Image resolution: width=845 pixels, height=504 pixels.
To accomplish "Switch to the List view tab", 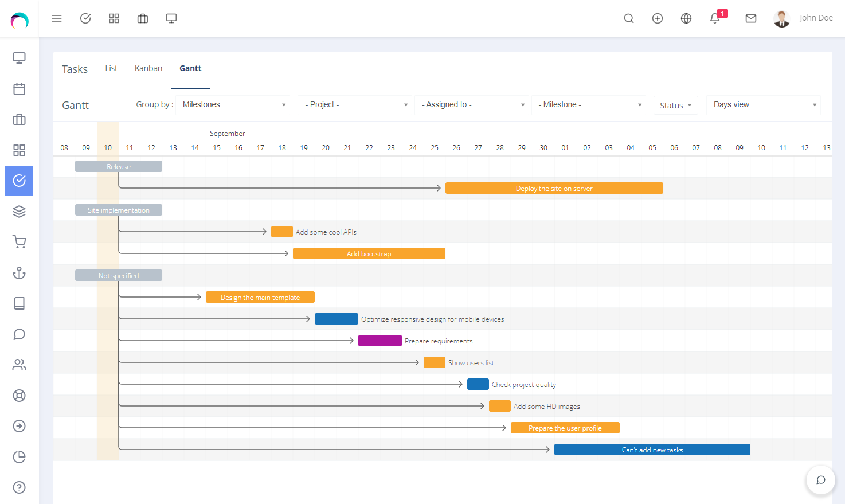I will pos(111,68).
